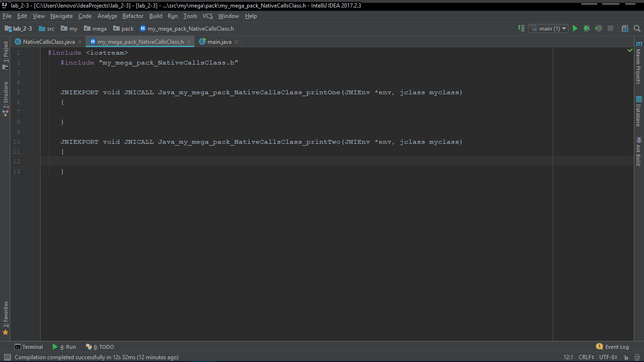Click line number 7 in gutter
Image resolution: width=644 pixels, height=362 pixels.
tap(18, 112)
